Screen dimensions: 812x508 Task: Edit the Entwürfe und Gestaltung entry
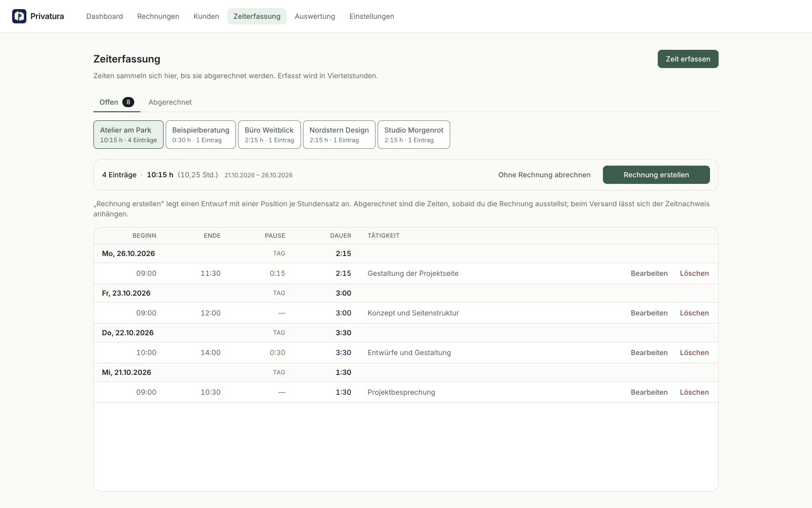point(649,353)
